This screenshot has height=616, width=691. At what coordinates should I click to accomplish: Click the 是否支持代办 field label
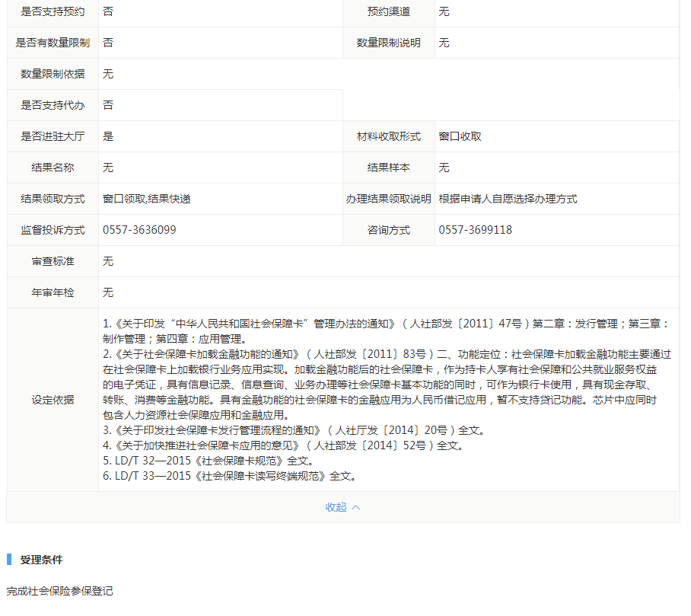tap(53, 105)
